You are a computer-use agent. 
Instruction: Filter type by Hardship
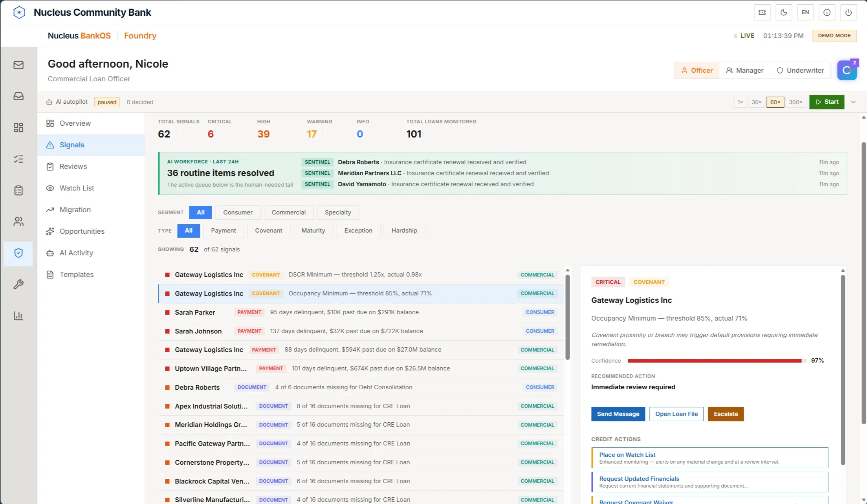click(404, 231)
